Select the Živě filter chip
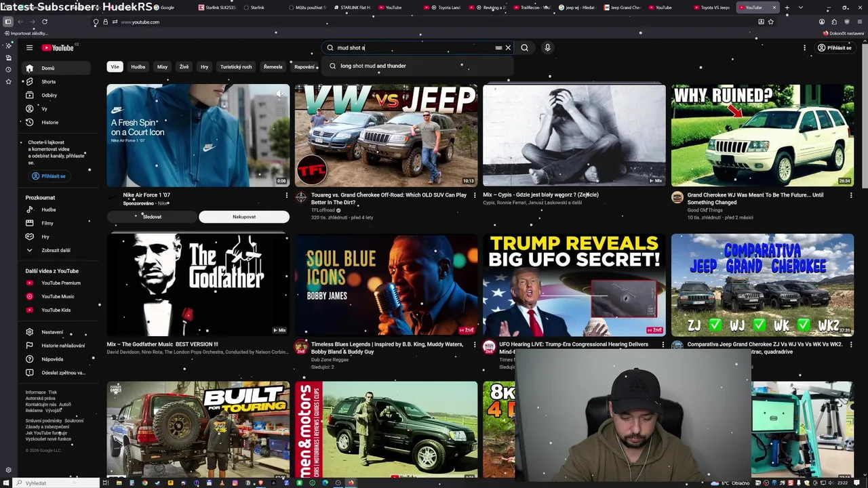 (184, 66)
